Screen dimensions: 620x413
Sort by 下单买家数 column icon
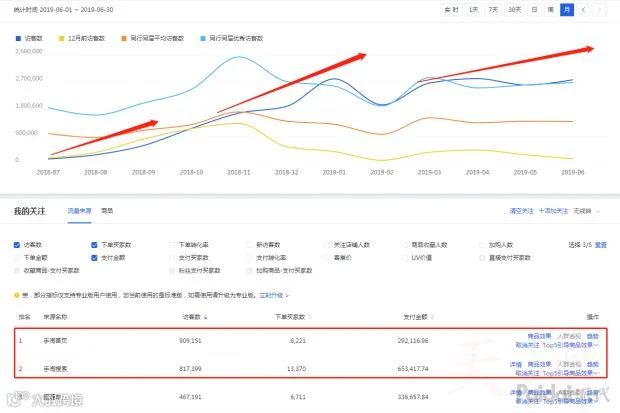pos(310,317)
